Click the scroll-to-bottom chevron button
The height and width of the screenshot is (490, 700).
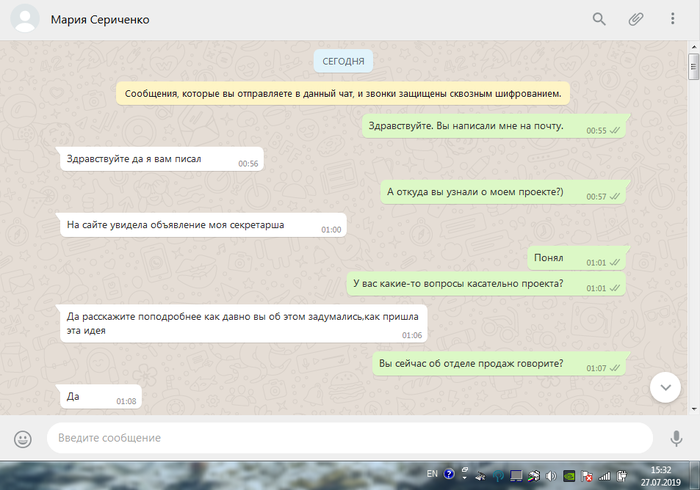pyautogui.click(x=665, y=386)
